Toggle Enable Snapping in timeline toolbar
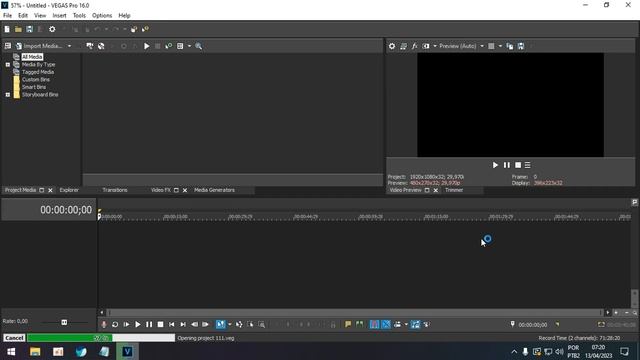This screenshot has width=640, height=360. coord(374,324)
